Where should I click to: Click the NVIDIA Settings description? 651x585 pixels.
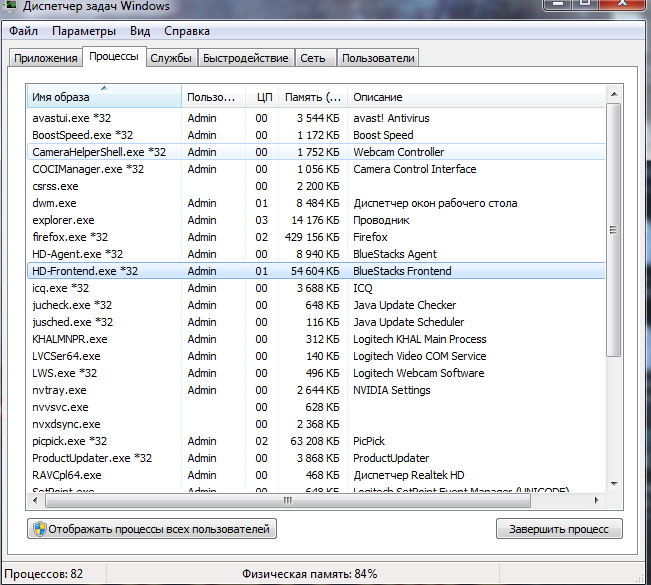(x=392, y=390)
